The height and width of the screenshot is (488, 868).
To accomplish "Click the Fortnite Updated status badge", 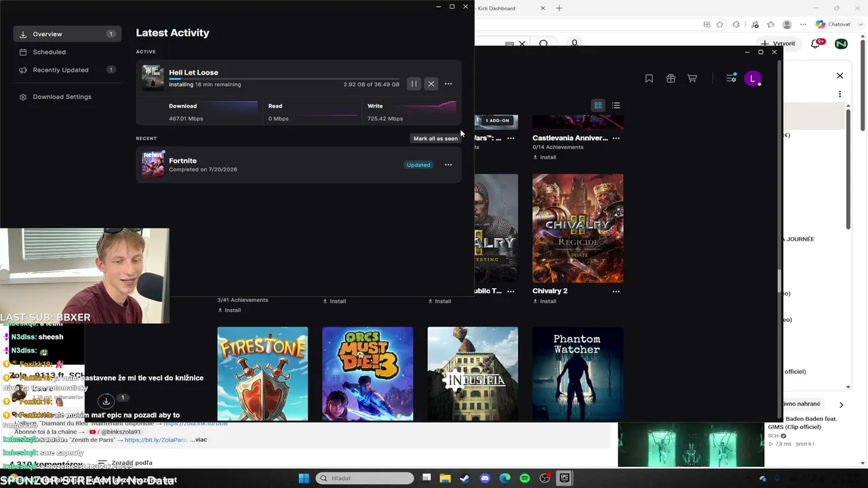I will [x=418, y=165].
